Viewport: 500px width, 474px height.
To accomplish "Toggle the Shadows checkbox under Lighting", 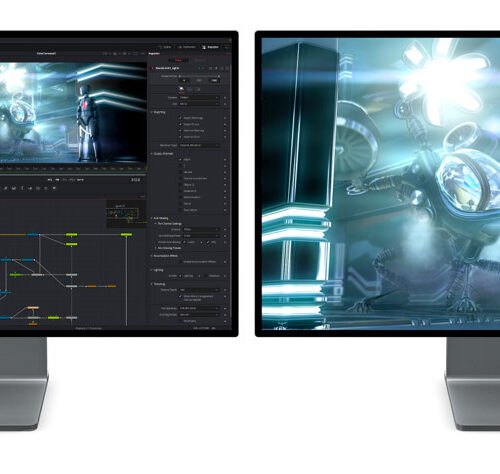I will 206,276.
